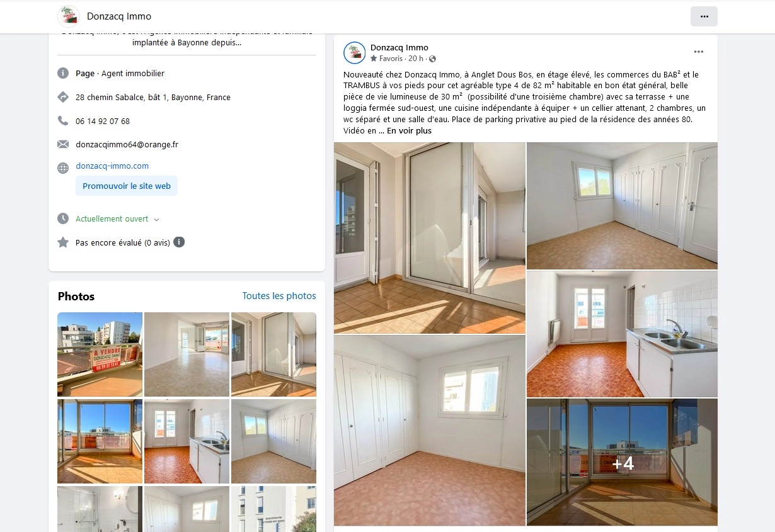775x532 pixels.
Task: Open the donzacq-immo.com link
Action: (112, 166)
